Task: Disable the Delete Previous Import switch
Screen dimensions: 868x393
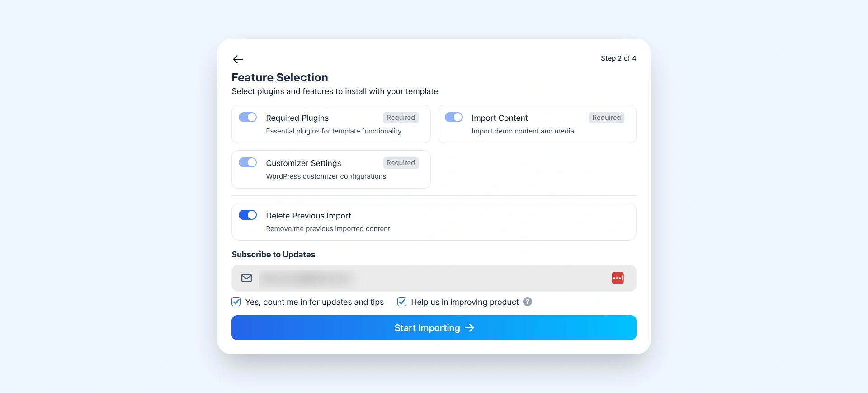Action: tap(248, 215)
